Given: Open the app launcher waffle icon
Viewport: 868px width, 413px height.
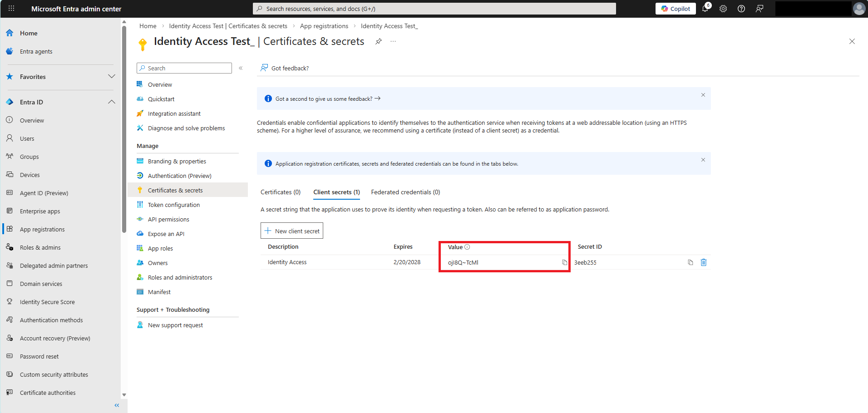Looking at the screenshot, I should [x=11, y=9].
